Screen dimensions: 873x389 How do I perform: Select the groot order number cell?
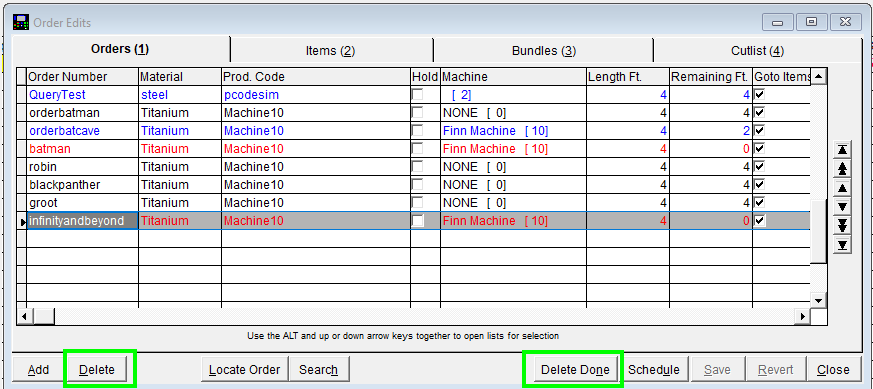click(x=82, y=203)
